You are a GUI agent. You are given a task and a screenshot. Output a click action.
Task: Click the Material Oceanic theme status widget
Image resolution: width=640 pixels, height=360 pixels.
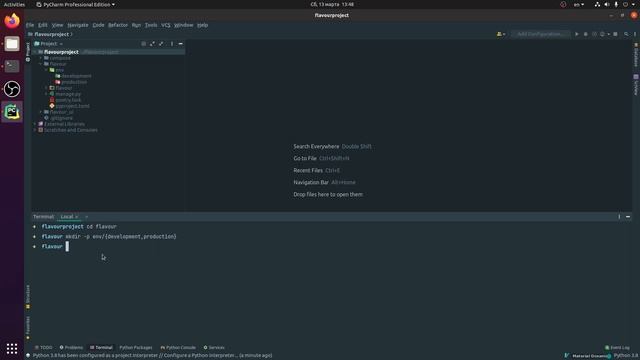coord(587,356)
